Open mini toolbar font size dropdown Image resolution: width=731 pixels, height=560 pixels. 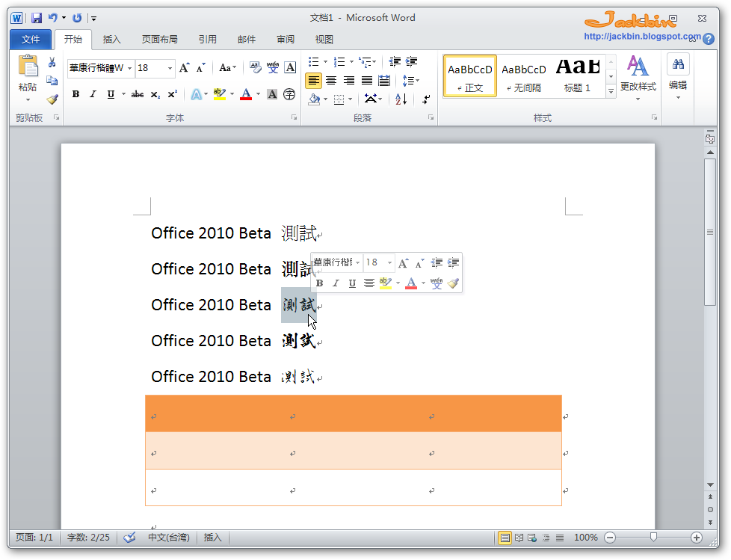pos(389,262)
